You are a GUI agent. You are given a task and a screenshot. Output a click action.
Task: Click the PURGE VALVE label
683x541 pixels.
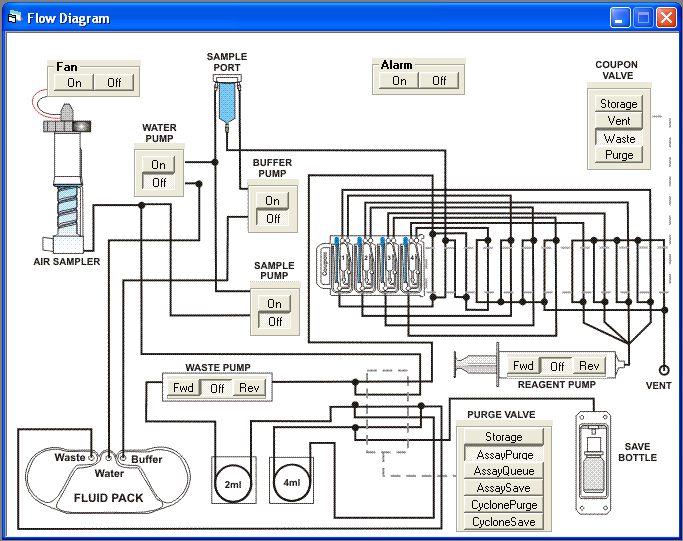501,415
